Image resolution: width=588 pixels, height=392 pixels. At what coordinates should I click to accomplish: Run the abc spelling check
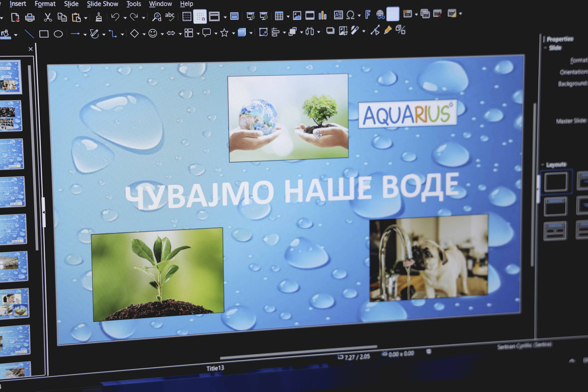click(x=170, y=17)
